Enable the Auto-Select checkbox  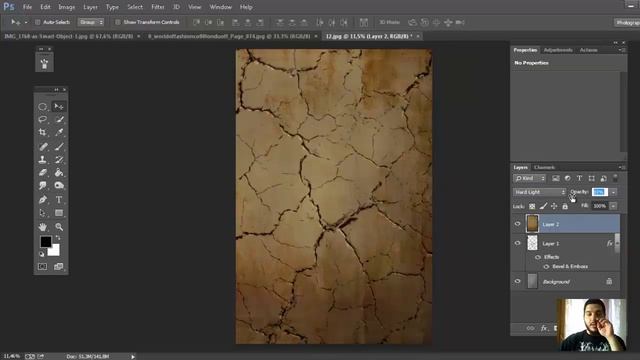[x=38, y=22]
